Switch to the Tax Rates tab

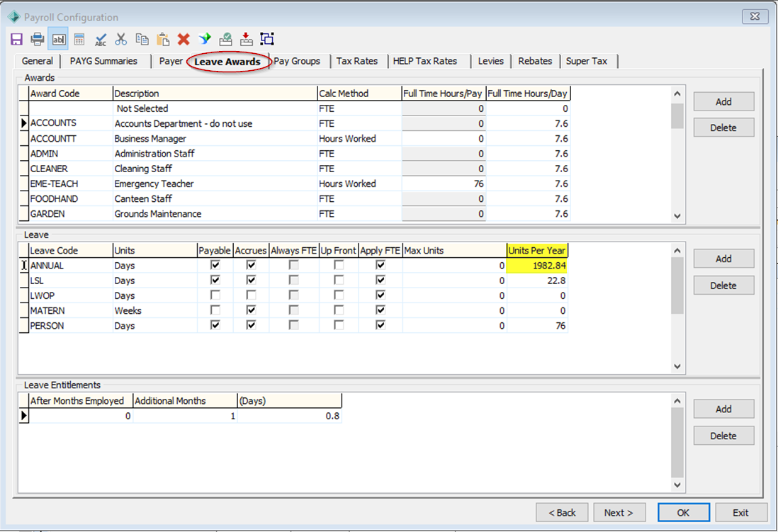pos(358,61)
